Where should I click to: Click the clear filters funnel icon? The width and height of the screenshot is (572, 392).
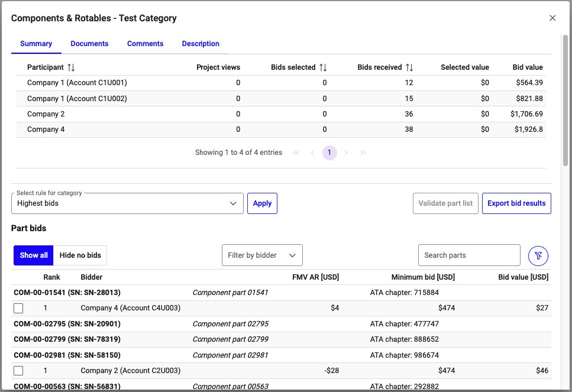[x=538, y=255]
